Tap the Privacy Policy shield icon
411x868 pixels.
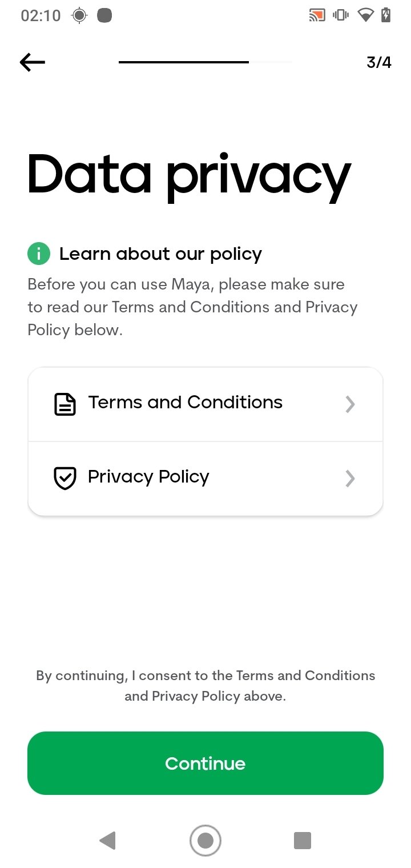(65, 478)
